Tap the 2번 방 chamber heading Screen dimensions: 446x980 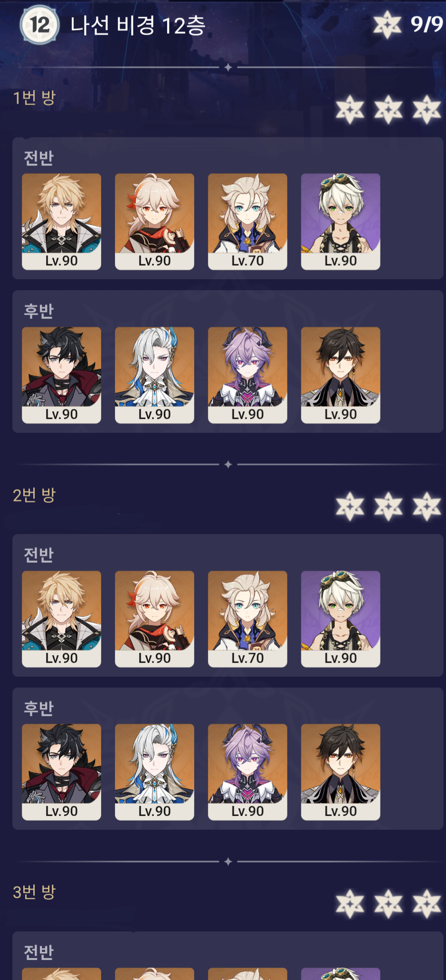pos(34,495)
